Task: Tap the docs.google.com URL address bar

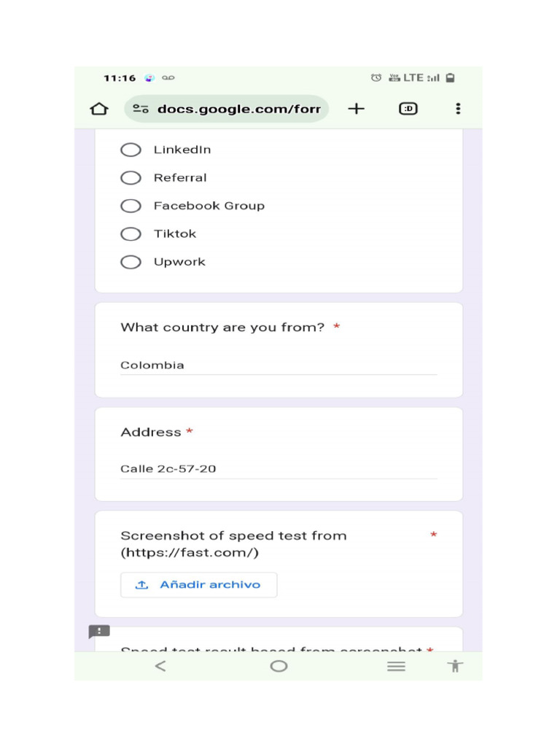Action: tap(238, 109)
